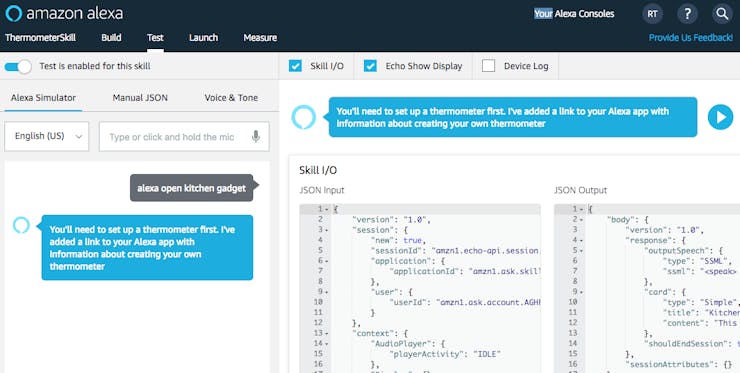Collapse the application fold arrow at line 6
740x373 pixels.
pos(327,261)
